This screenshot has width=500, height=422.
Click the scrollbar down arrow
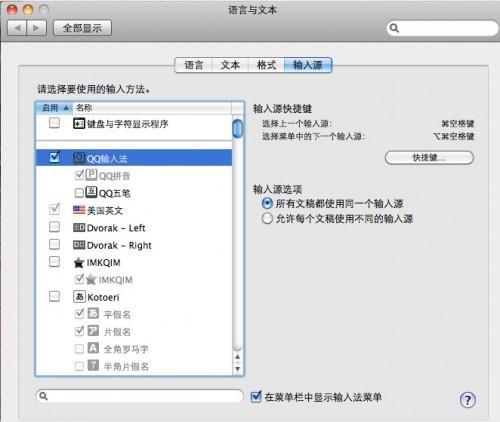coord(237,369)
